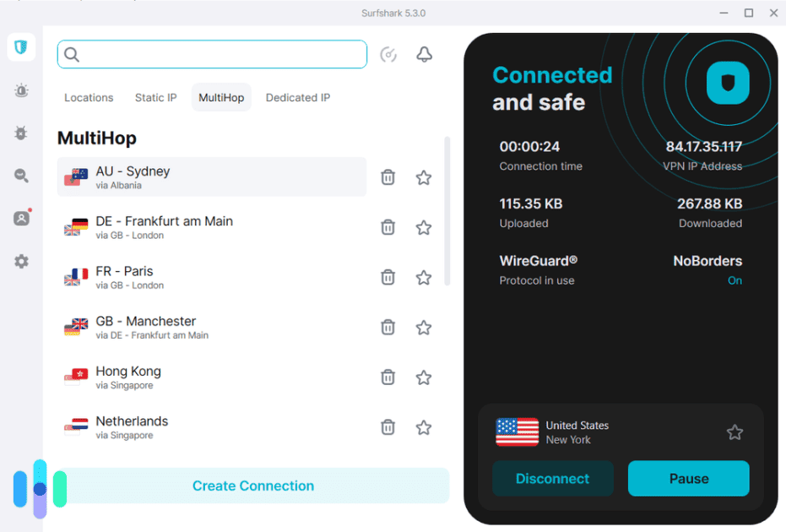
Task: Open Settings via the gear icon
Action: pos(20,262)
